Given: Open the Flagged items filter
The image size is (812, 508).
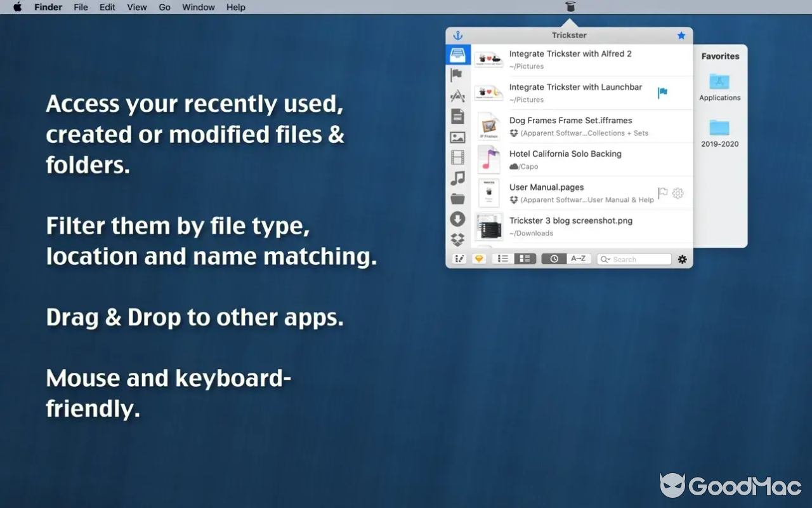Looking at the screenshot, I should click(458, 75).
